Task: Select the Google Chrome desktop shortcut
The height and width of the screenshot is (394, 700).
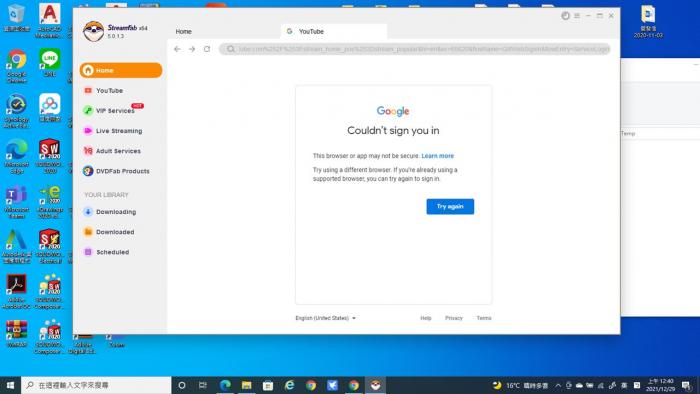Action: pos(17,66)
